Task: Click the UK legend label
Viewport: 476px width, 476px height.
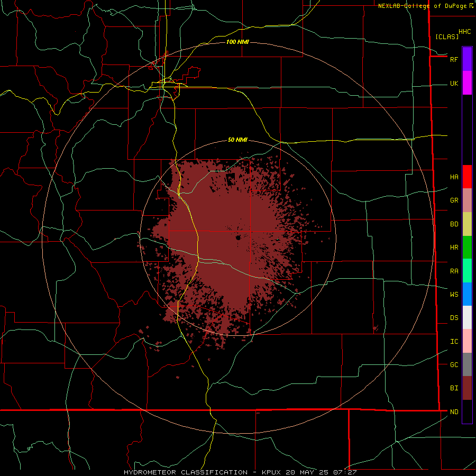Action: tap(454, 84)
